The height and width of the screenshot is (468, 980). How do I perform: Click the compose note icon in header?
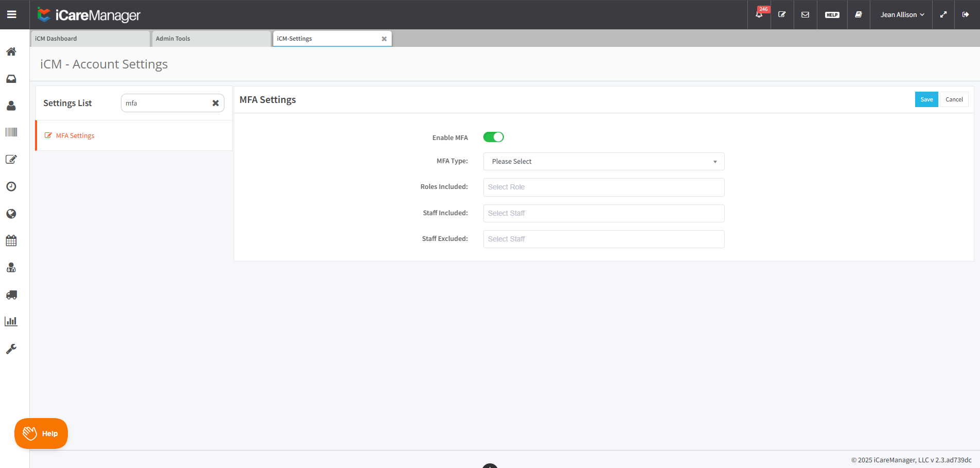[782, 14]
